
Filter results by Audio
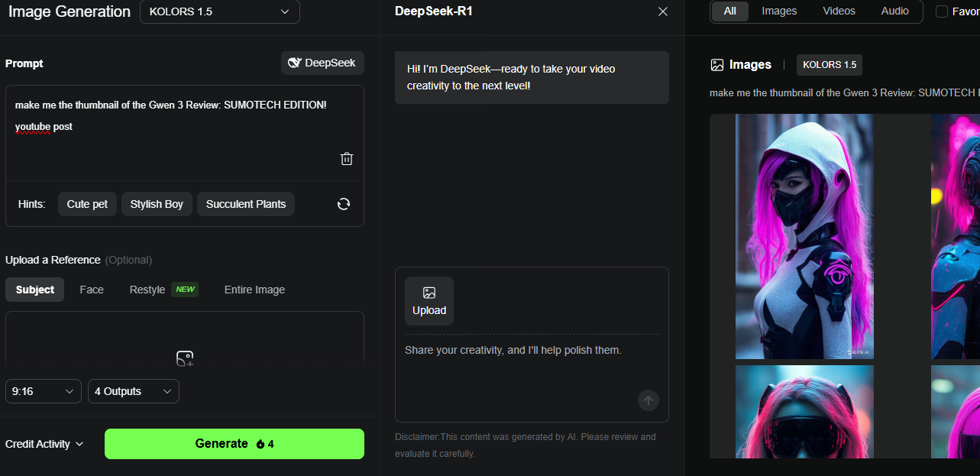point(894,11)
